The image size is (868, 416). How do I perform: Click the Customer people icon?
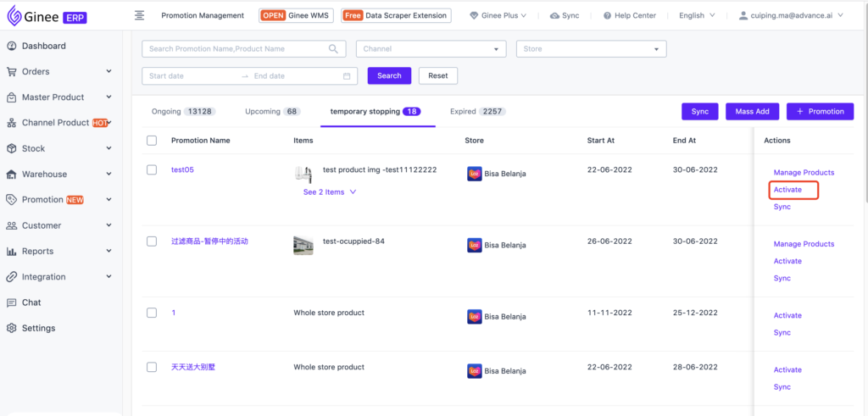click(x=11, y=225)
